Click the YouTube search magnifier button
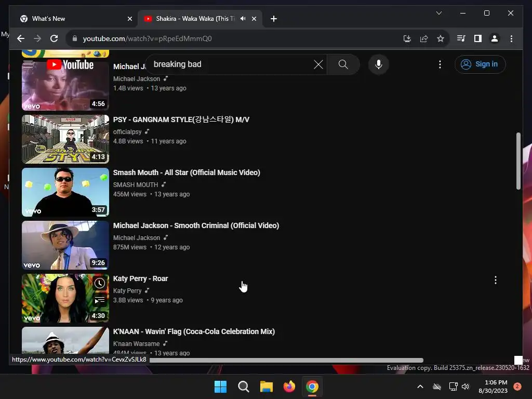The width and height of the screenshot is (532, 399). (x=343, y=64)
